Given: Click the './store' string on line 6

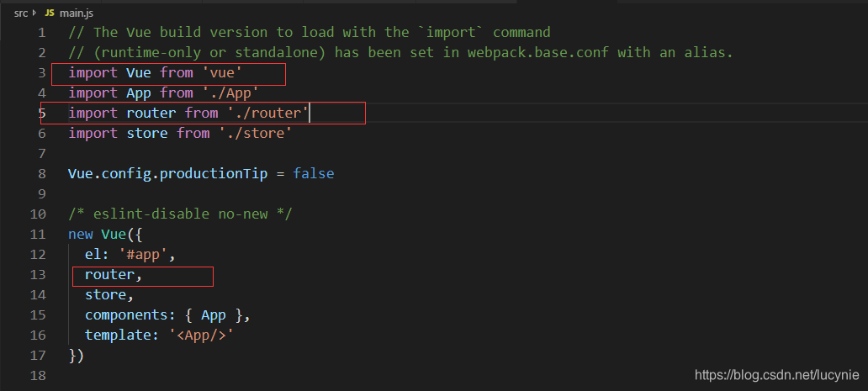Looking at the screenshot, I should [255, 134].
